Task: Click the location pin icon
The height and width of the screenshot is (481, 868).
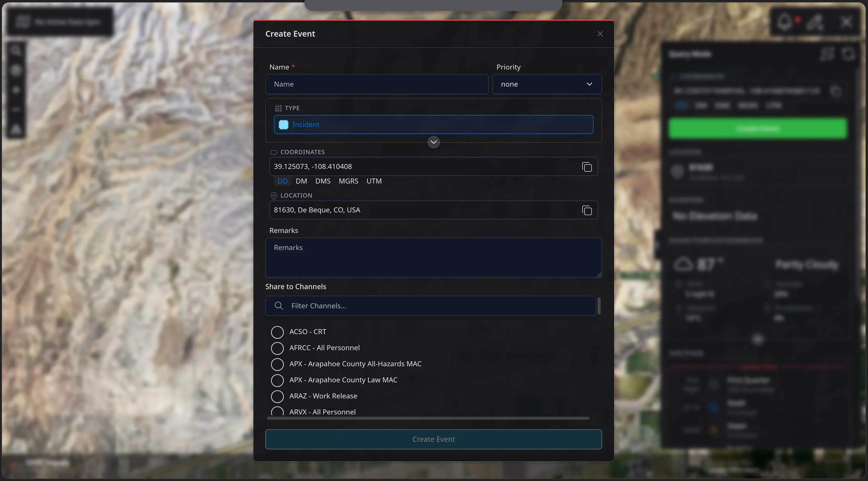Action: point(274,196)
